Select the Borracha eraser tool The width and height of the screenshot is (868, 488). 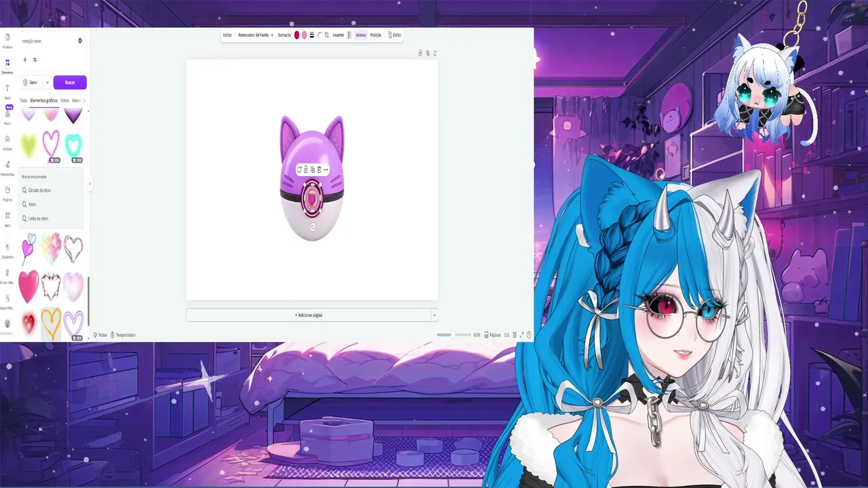[284, 35]
